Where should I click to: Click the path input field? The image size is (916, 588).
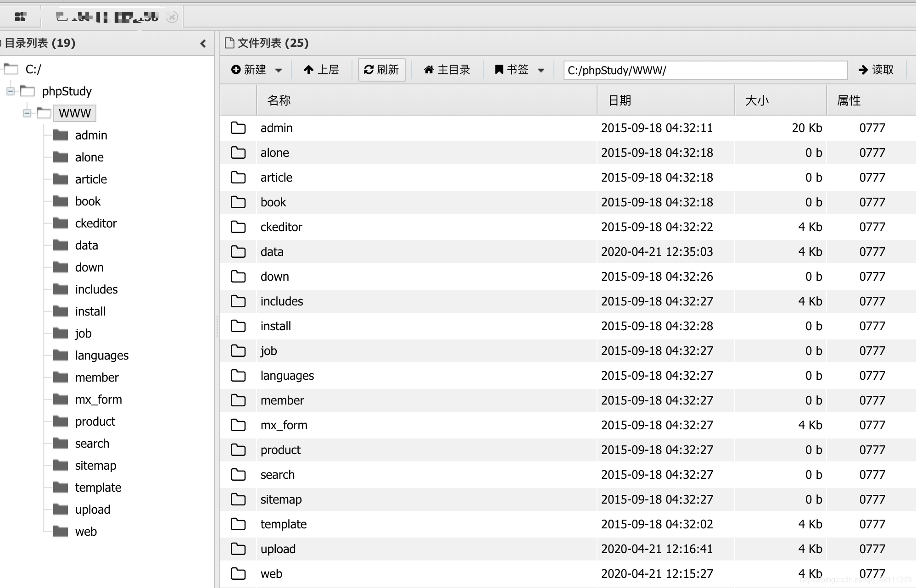click(x=705, y=70)
